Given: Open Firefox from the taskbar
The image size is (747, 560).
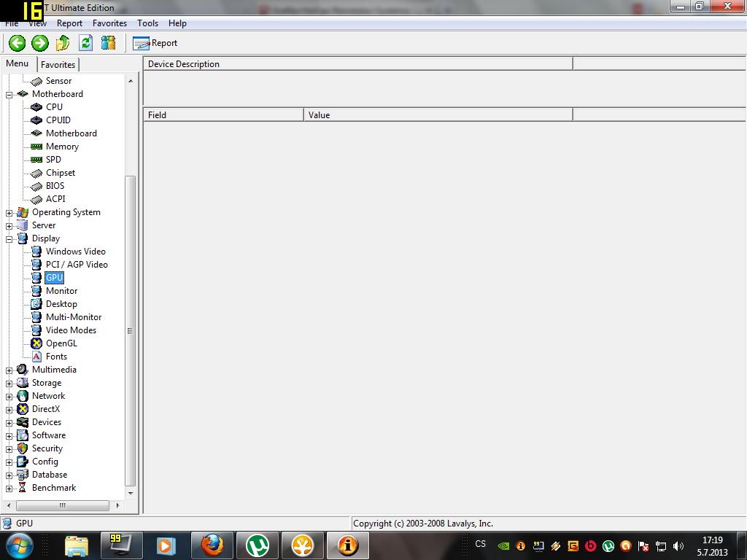Looking at the screenshot, I should tap(212, 545).
